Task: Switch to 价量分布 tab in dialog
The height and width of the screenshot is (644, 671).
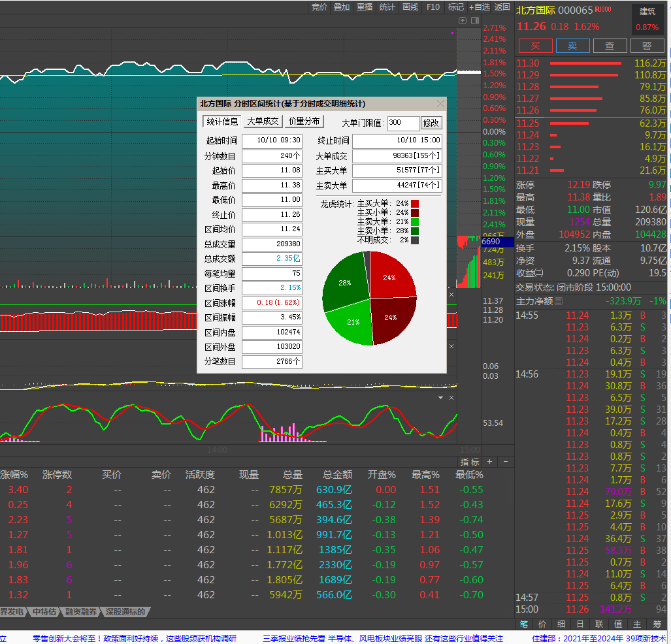Action: 304,121
